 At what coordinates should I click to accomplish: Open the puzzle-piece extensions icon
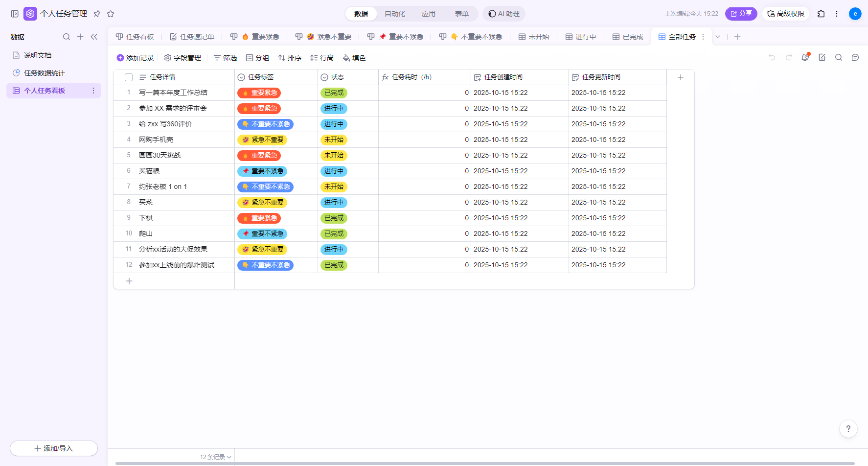pyautogui.click(x=821, y=14)
